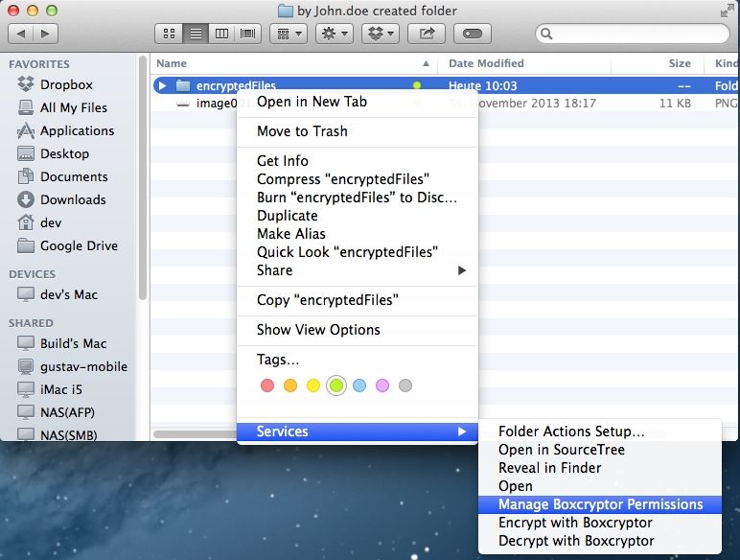The height and width of the screenshot is (560, 740).
Task: Apply the blue tag color
Action: pyautogui.click(x=359, y=385)
